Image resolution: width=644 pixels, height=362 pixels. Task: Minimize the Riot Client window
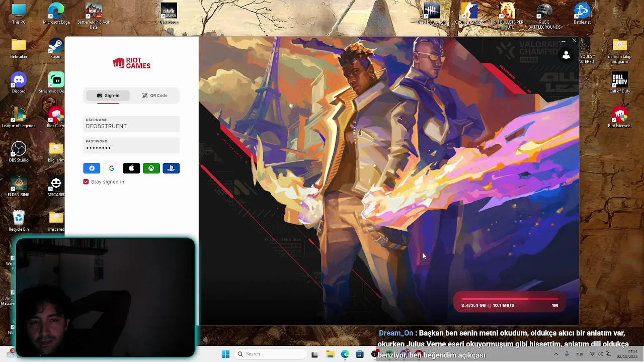click(x=562, y=40)
